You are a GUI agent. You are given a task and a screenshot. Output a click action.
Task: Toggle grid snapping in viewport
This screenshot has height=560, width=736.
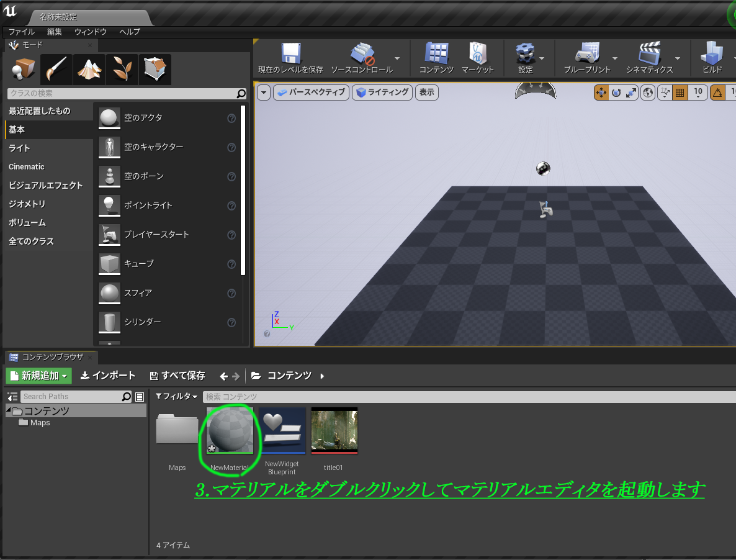point(680,93)
